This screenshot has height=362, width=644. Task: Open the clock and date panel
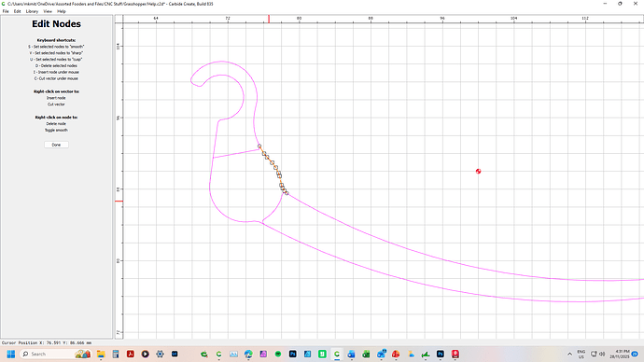pyautogui.click(x=620, y=354)
